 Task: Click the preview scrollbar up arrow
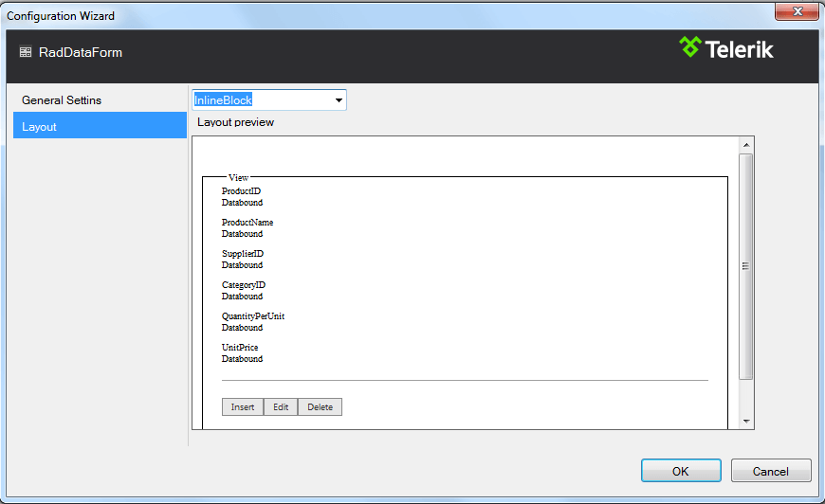pyautogui.click(x=746, y=145)
